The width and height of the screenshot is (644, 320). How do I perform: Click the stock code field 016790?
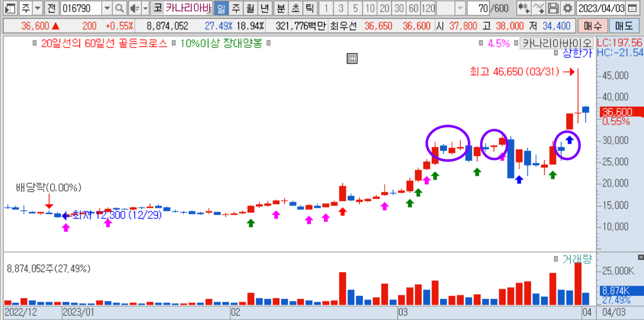tap(81, 8)
